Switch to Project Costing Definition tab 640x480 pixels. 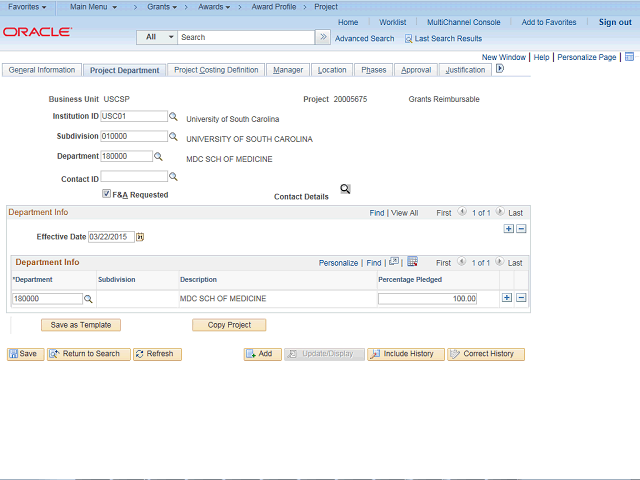pos(216,70)
